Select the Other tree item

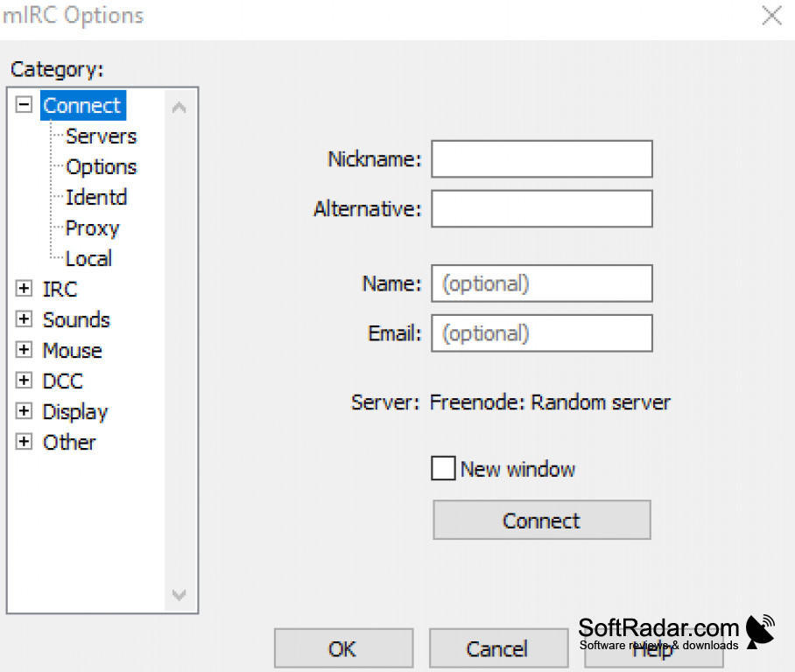click(x=69, y=443)
